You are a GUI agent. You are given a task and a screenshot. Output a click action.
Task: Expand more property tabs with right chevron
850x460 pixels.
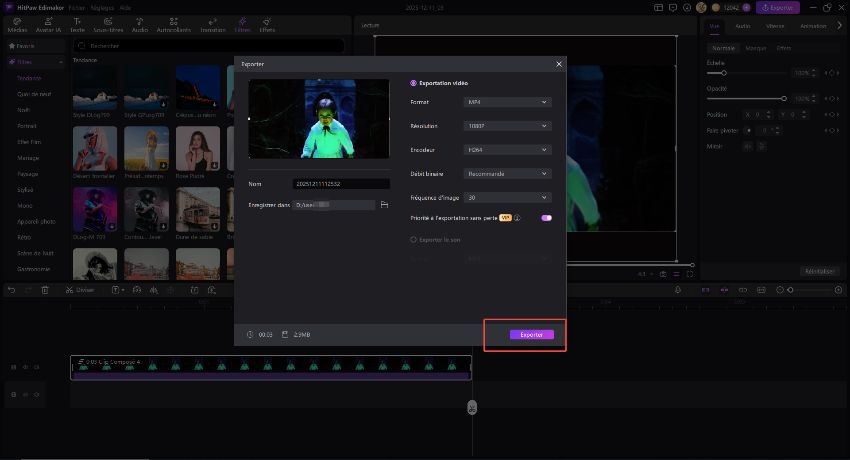click(840, 25)
